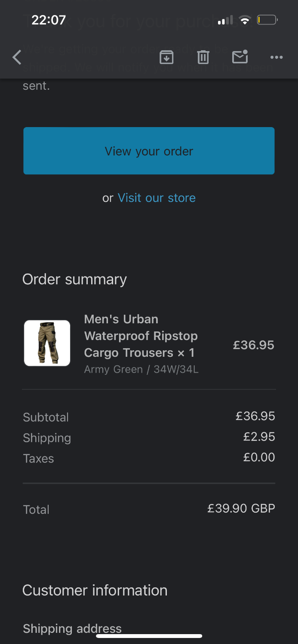Tap the £2.95 shipping cost
Image resolution: width=298 pixels, height=644 pixels.
[259, 437]
